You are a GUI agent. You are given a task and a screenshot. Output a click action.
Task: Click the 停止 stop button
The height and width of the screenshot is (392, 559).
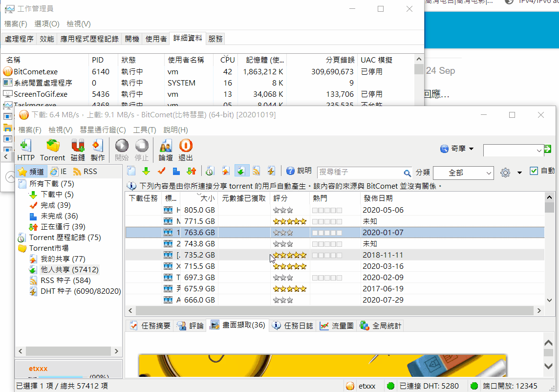click(x=142, y=150)
